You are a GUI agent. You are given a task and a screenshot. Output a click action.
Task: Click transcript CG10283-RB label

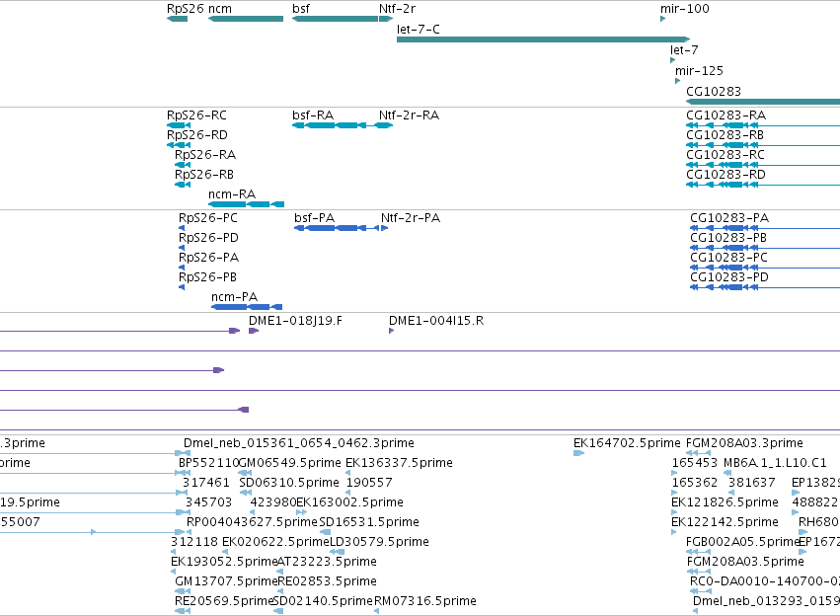point(725,135)
